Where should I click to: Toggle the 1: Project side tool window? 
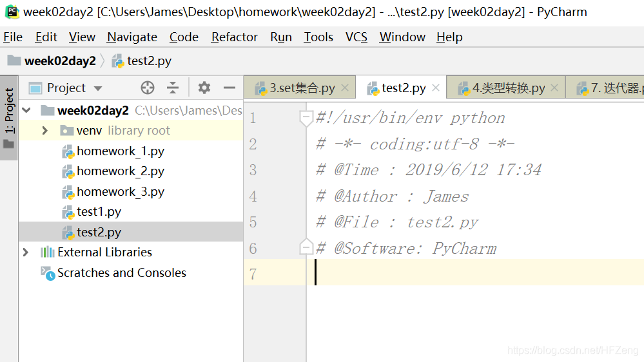coord(8,117)
